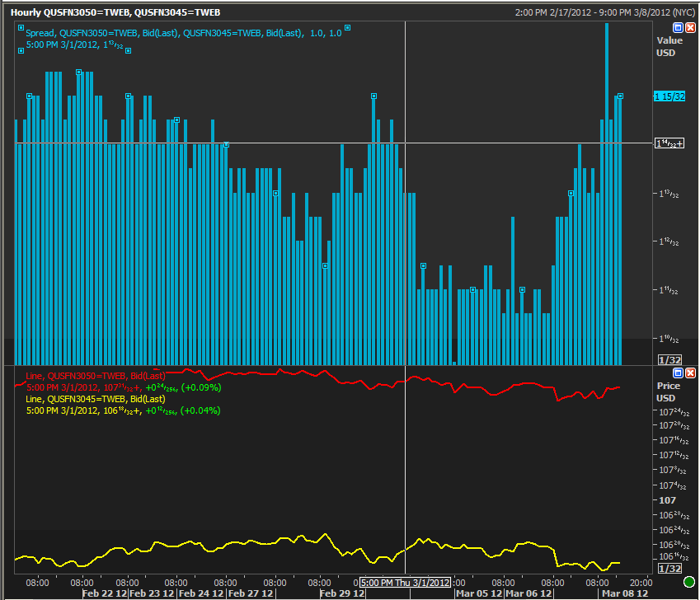700x600 pixels.
Task: Close the upper spread chart pane
Action: point(690,27)
